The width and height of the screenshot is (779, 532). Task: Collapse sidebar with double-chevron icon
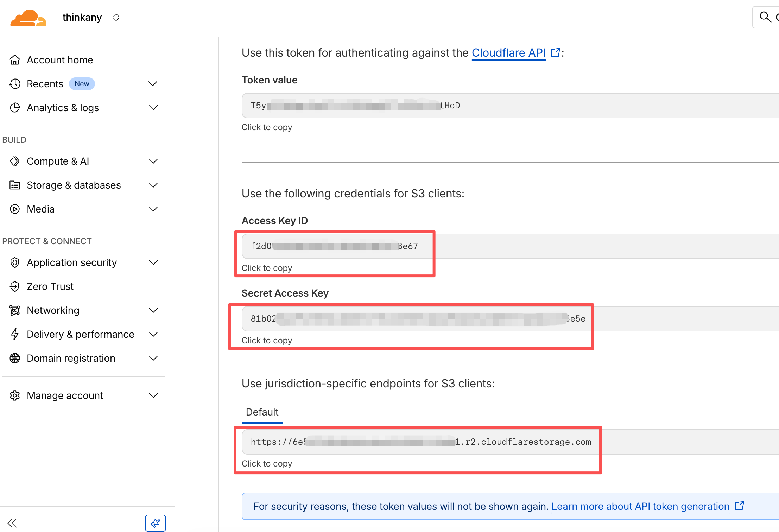pyautogui.click(x=12, y=523)
